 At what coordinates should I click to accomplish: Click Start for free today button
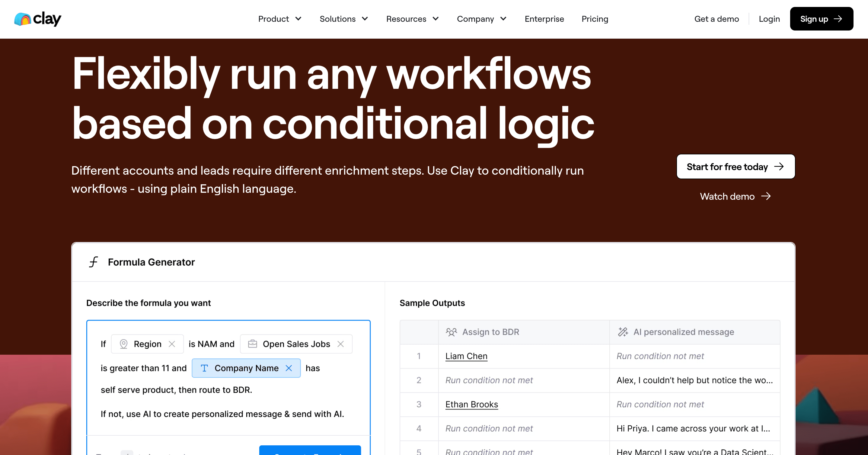point(736,166)
